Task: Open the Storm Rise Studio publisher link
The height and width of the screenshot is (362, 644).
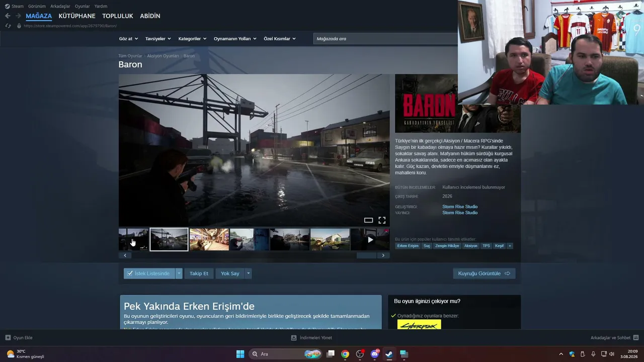Action: pos(460,213)
